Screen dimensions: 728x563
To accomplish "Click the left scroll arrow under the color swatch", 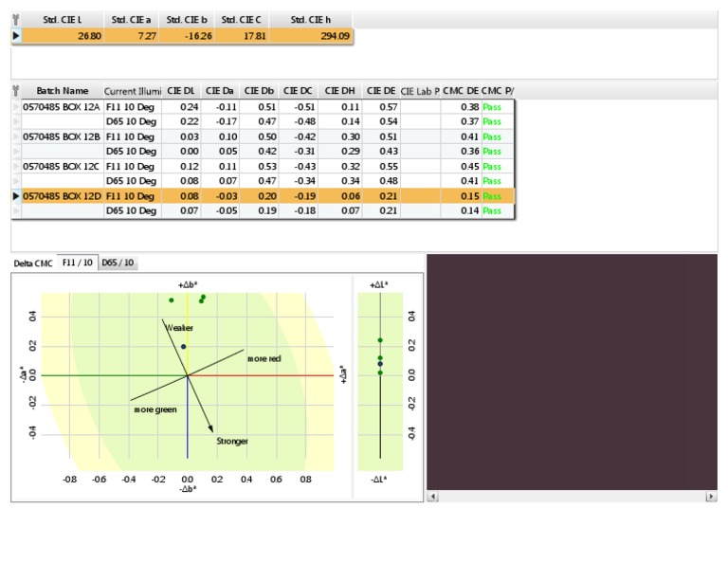I will [432, 497].
